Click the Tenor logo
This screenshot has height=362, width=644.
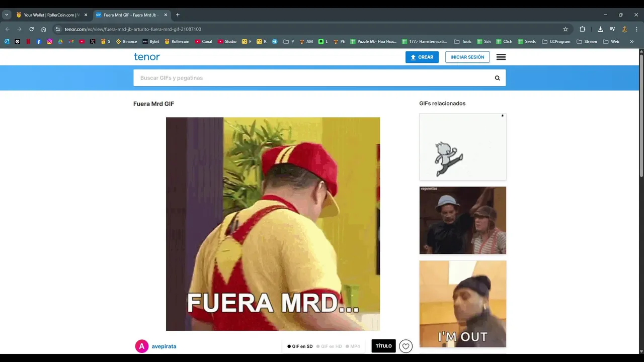point(147,57)
